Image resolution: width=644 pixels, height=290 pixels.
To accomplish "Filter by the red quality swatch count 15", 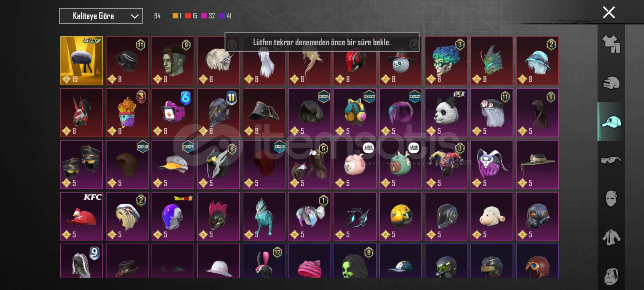I will click(191, 16).
